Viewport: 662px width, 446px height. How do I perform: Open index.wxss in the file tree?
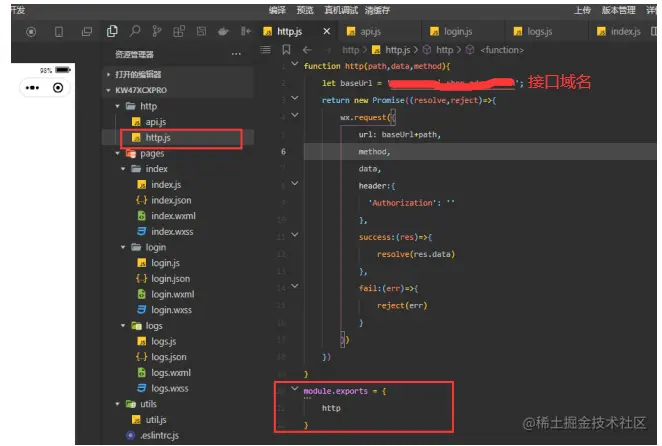(x=172, y=231)
